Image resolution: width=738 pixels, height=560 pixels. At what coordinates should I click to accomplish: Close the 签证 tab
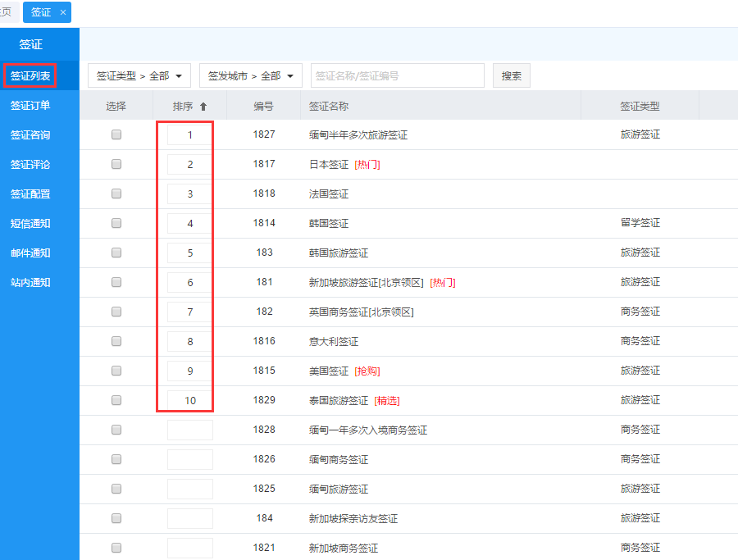(x=63, y=12)
